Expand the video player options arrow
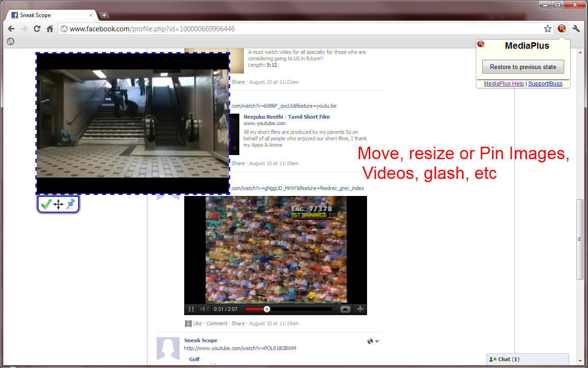The image size is (588, 368). 345,309
